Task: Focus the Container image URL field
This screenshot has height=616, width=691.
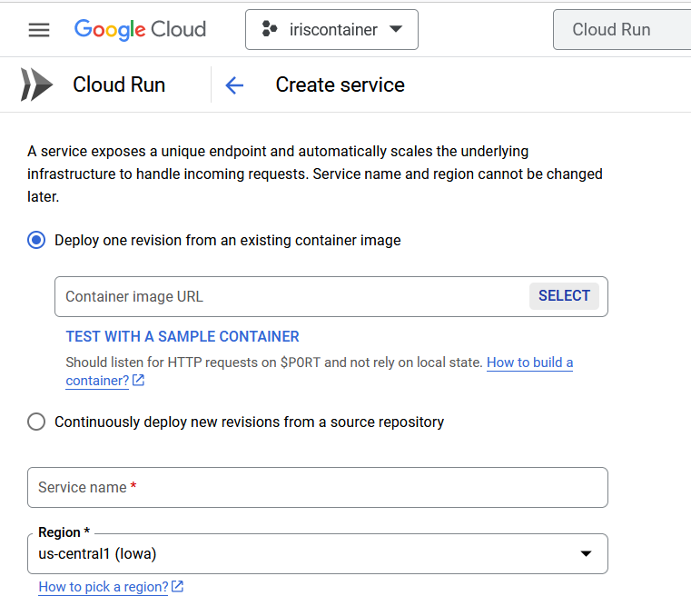Action: pos(291,296)
